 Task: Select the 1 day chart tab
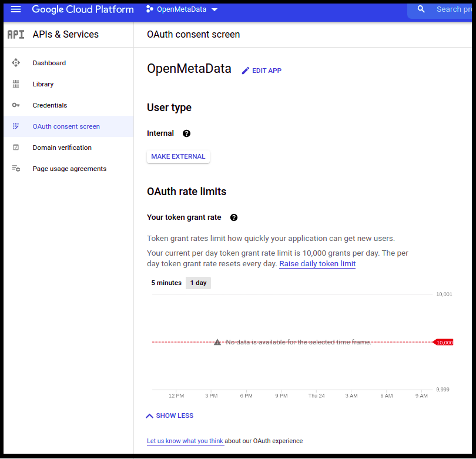[x=197, y=283]
